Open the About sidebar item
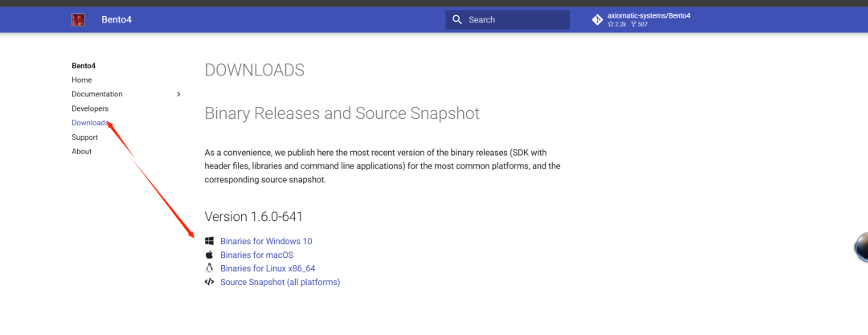 pyautogui.click(x=82, y=151)
